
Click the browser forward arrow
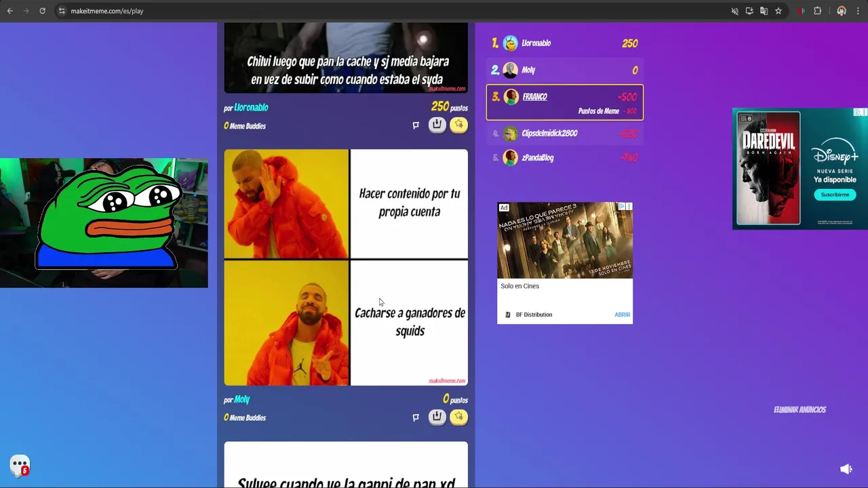[26, 11]
